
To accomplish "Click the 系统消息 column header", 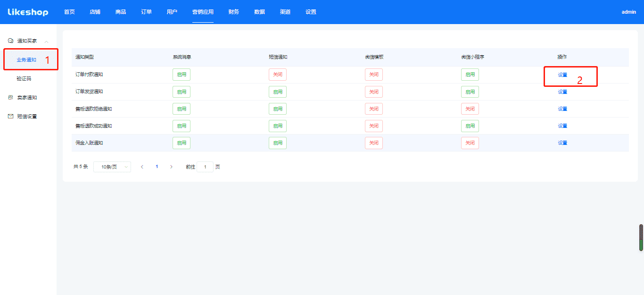I will pyautogui.click(x=182, y=57).
